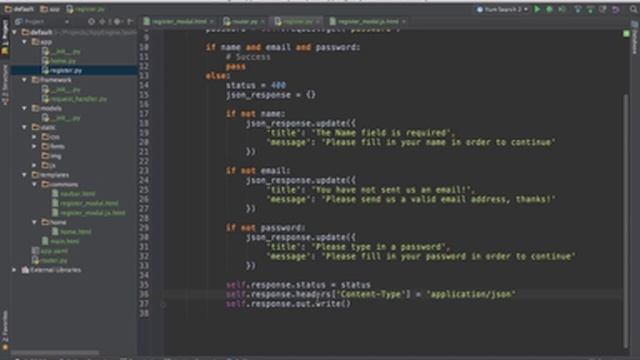Image resolution: width=640 pixels, height=360 pixels.
Task: Select home.py in the app folder
Action: tap(59, 60)
